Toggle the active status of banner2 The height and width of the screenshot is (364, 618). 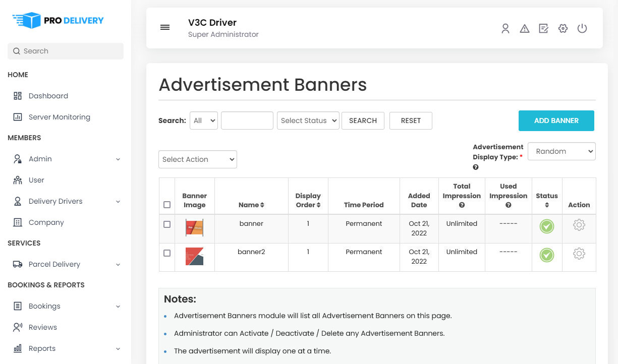point(547,255)
